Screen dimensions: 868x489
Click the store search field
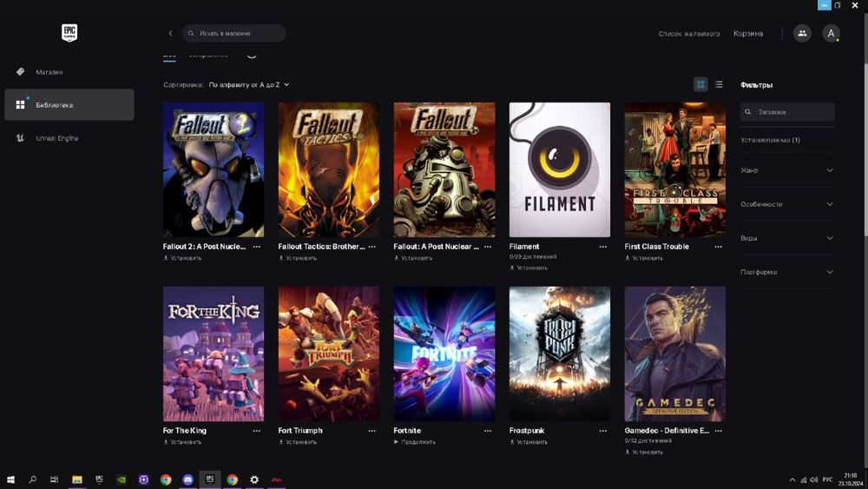(x=234, y=33)
